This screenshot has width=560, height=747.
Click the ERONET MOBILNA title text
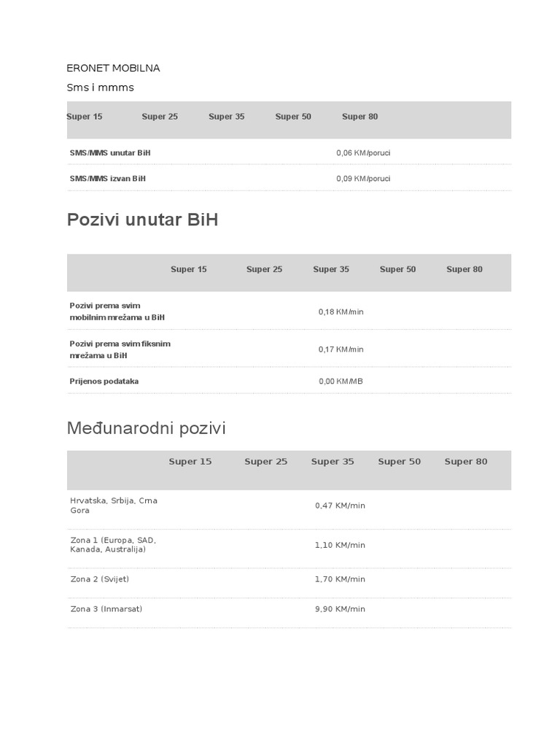tap(113, 68)
